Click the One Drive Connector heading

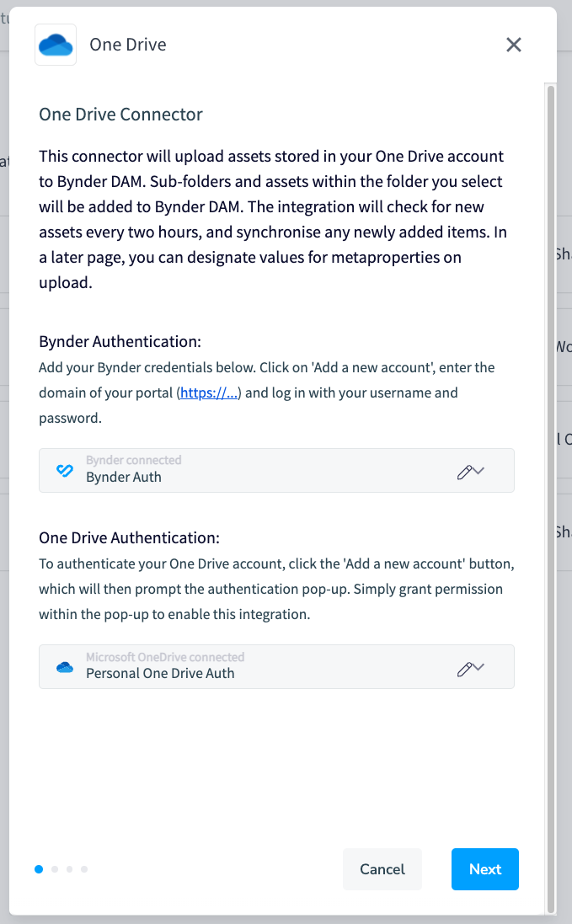coord(120,115)
